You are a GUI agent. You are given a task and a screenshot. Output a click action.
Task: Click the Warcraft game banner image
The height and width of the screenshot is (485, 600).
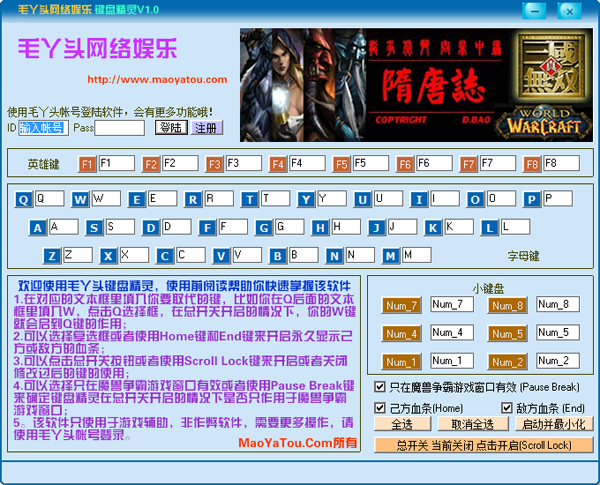[x=416, y=85]
